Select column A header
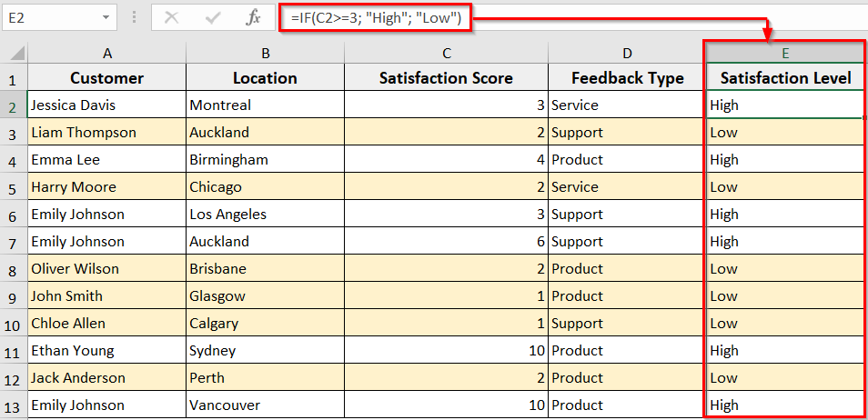This screenshot has height=420, width=868. (106, 55)
